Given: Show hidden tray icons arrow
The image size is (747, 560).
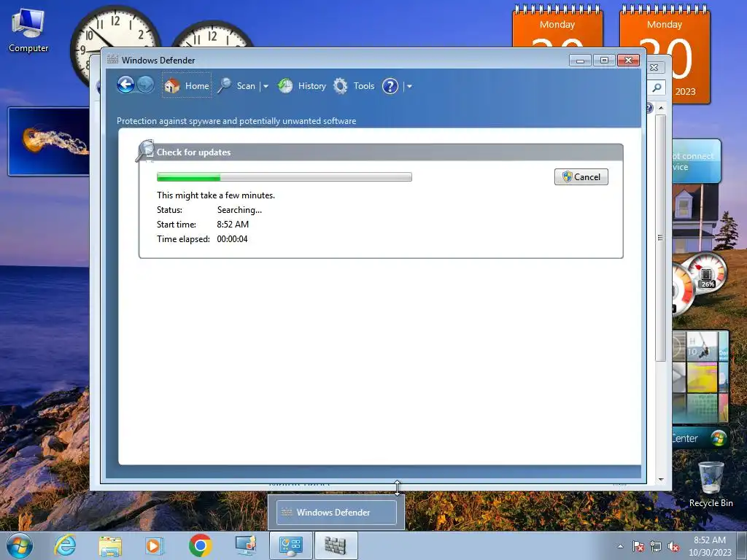Looking at the screenshot, I should [620, 546].
